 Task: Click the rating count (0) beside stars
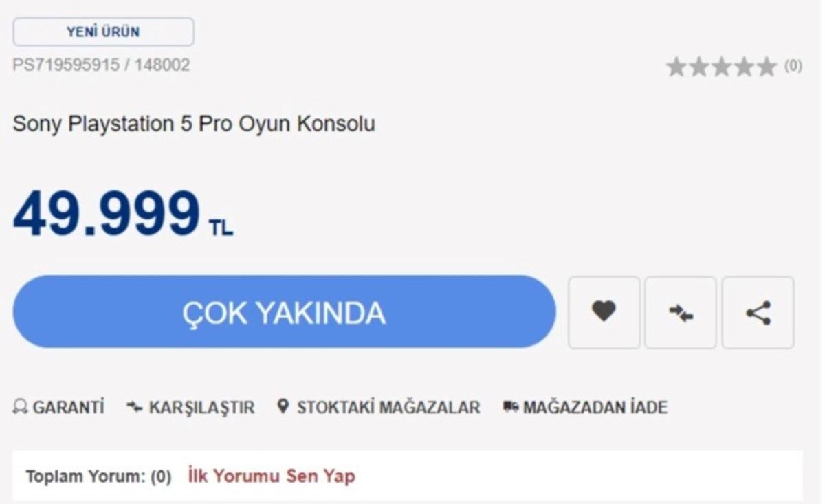tap(793, 67)
